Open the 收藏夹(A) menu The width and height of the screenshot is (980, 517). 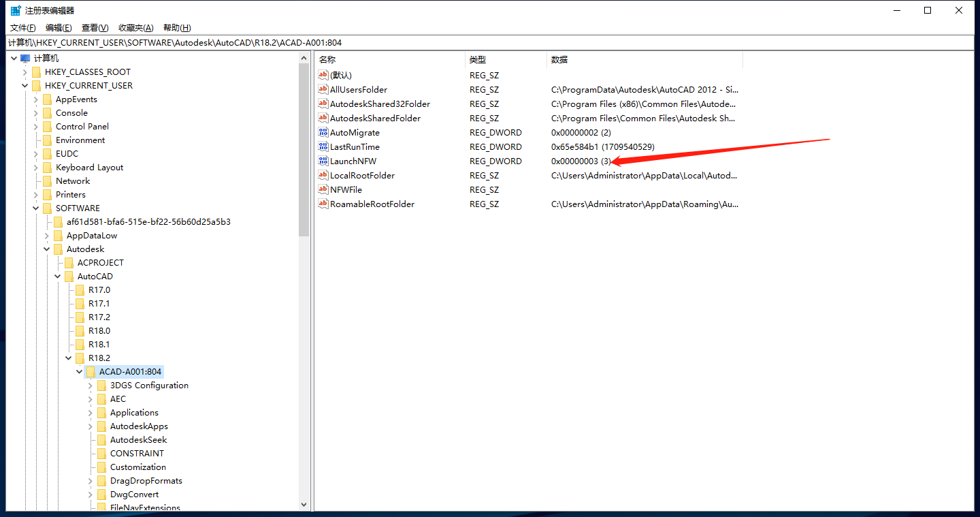click(x=135, y=28)
